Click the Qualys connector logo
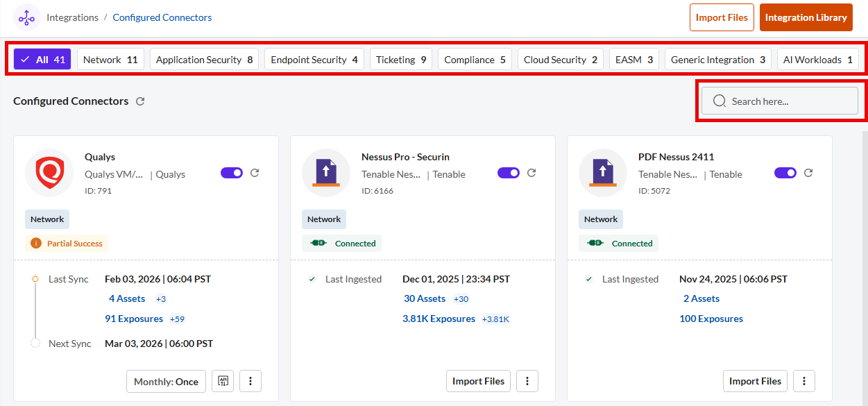868x406 pixels. [50, 172]
